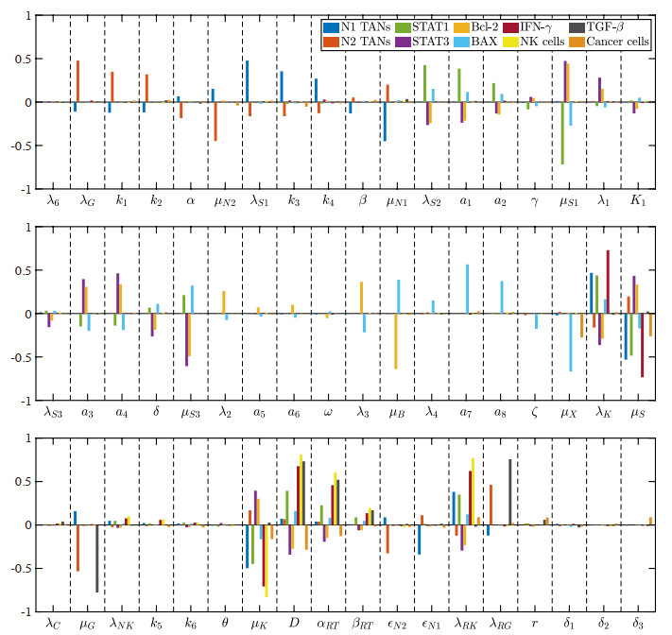Click the D axis label in bottom panel
Screen dimensions: 672x635
click(294, 623)
